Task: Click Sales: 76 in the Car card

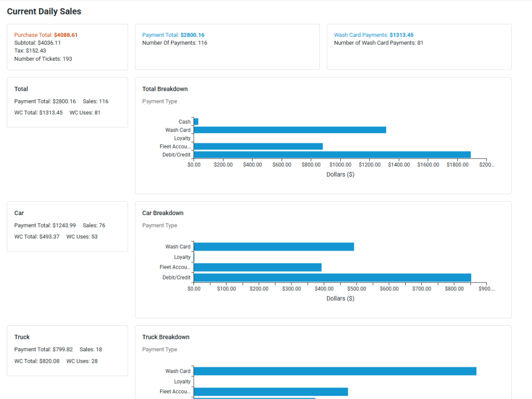Action: (x=94, y=225)
